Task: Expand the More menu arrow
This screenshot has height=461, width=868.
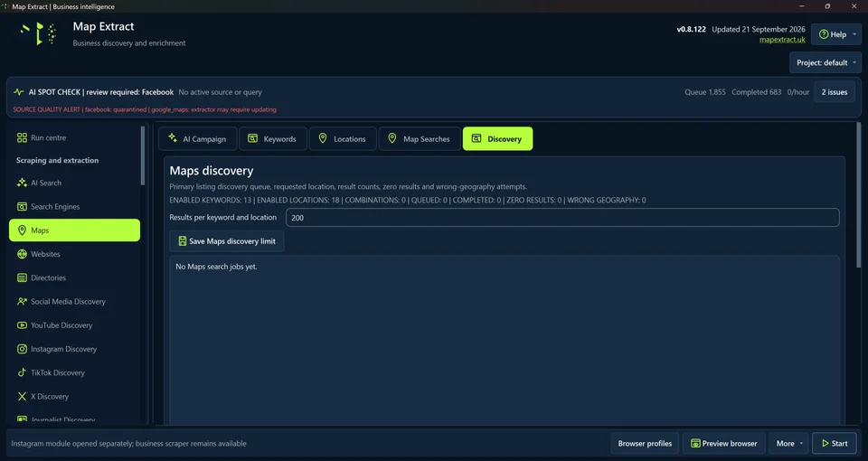Action: click(801, 443)
